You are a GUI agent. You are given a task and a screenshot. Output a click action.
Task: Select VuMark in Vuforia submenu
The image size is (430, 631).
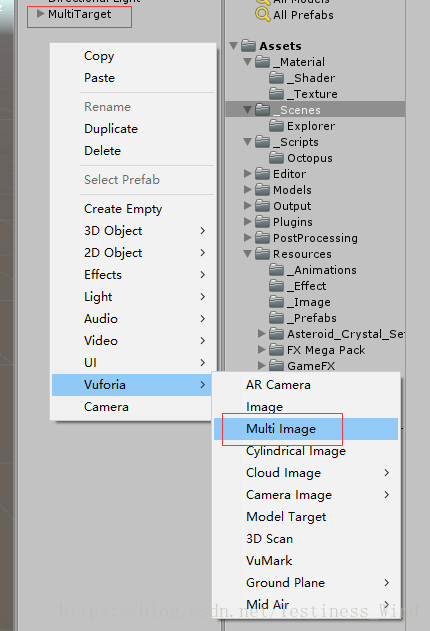[x=306, y=561]
